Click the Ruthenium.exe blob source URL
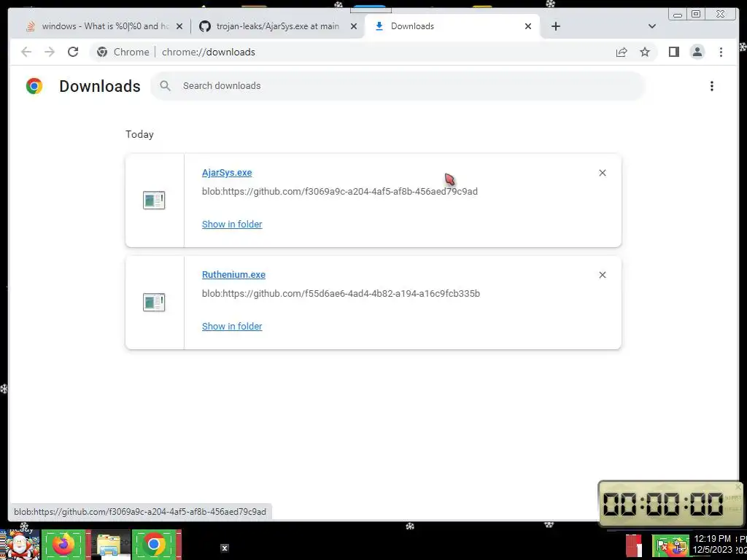Screen dimensions: 747x560 coord(341,293)
